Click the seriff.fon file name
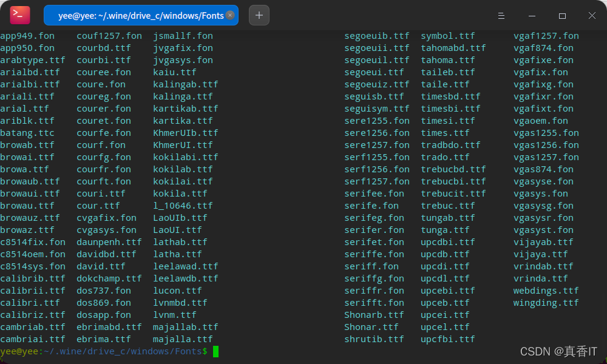Screen dimensions: 607x364 371,266
